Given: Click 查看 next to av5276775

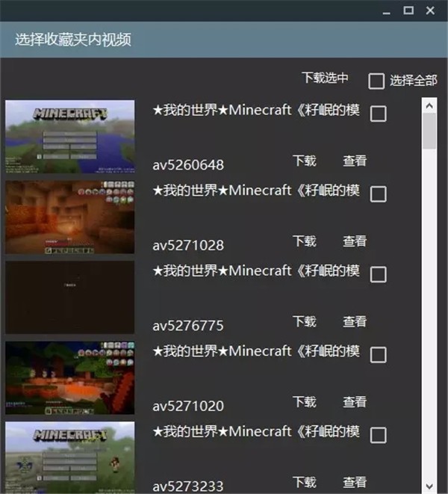Looking at the screenshot, I should point(355,321).
